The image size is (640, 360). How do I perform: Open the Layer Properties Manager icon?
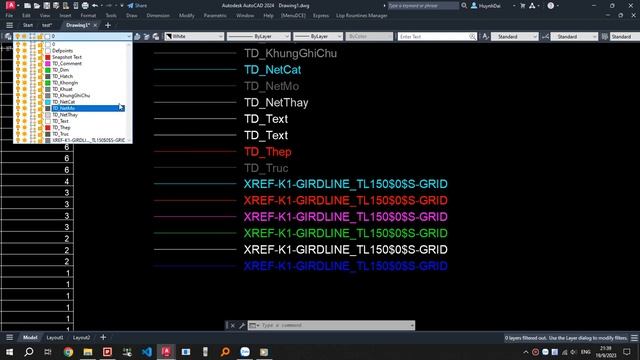(x=8, y=37)
